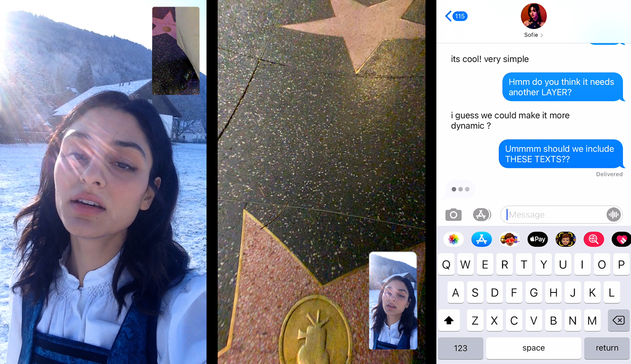Tap the audio message waveform icon
The image size is (631, 364).
(x=613, y=215)
